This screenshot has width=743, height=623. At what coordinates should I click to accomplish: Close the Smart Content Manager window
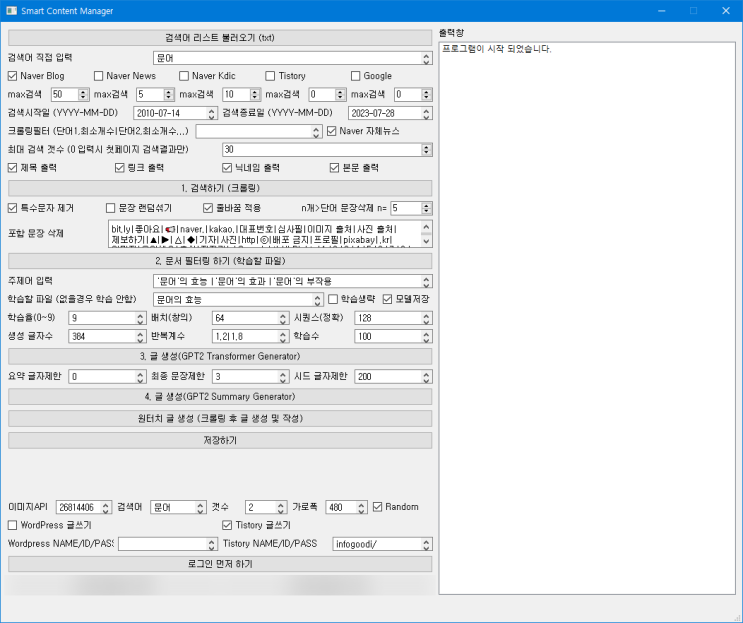pyautogui.click(x=726, y=10)
